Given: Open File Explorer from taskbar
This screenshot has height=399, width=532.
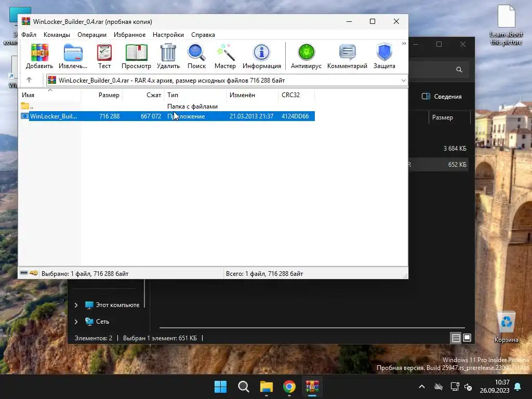Looking at the screenshot, I should [267, 387].
